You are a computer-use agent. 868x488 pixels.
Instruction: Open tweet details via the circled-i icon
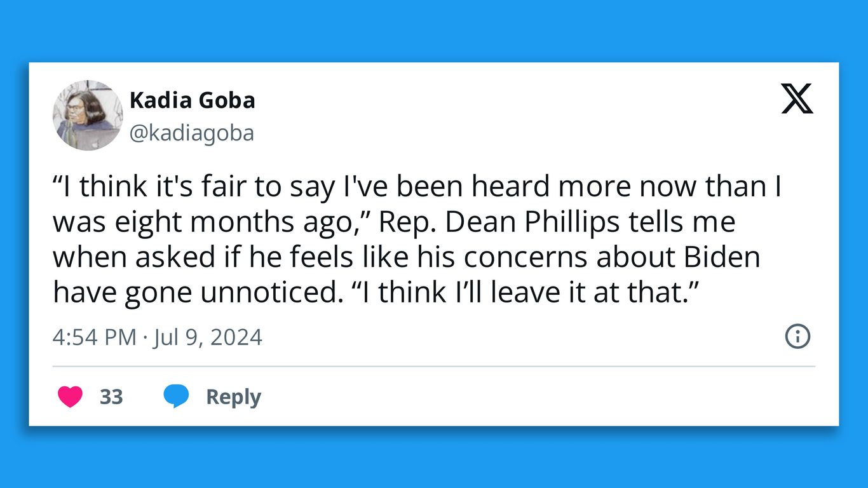click(797, 337)
